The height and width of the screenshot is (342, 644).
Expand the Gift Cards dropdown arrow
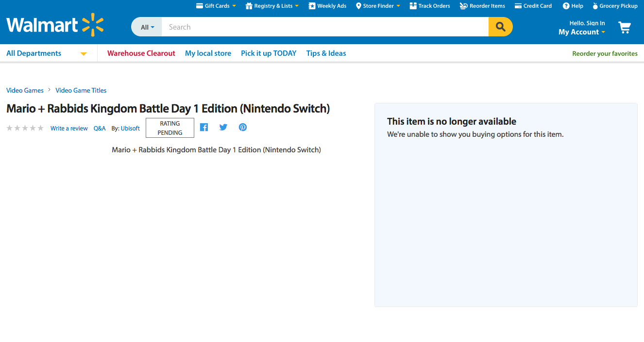(x=234, y=6)
